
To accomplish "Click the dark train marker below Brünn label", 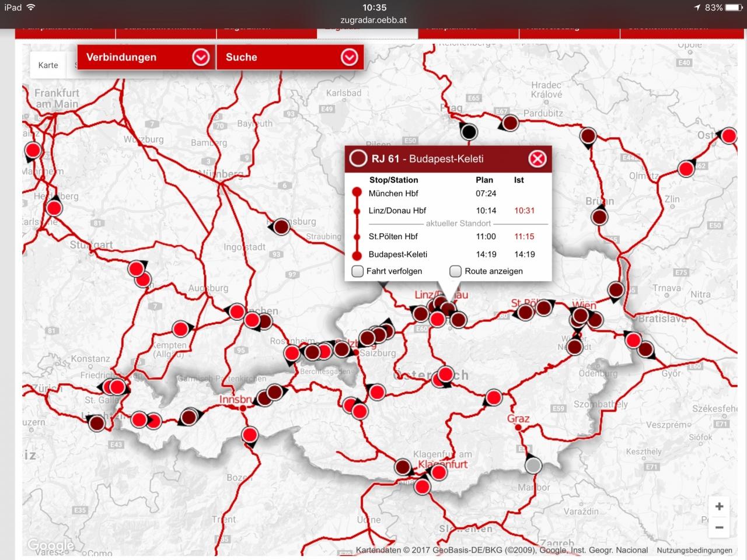I will coord(599,217).
